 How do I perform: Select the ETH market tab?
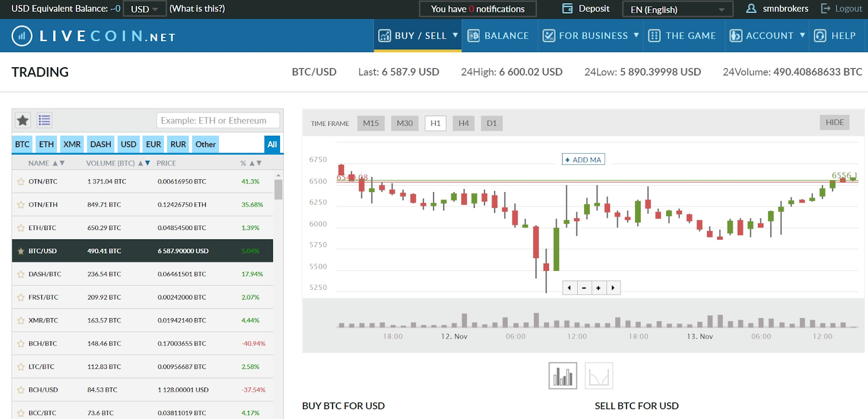[x=46, y=144]
